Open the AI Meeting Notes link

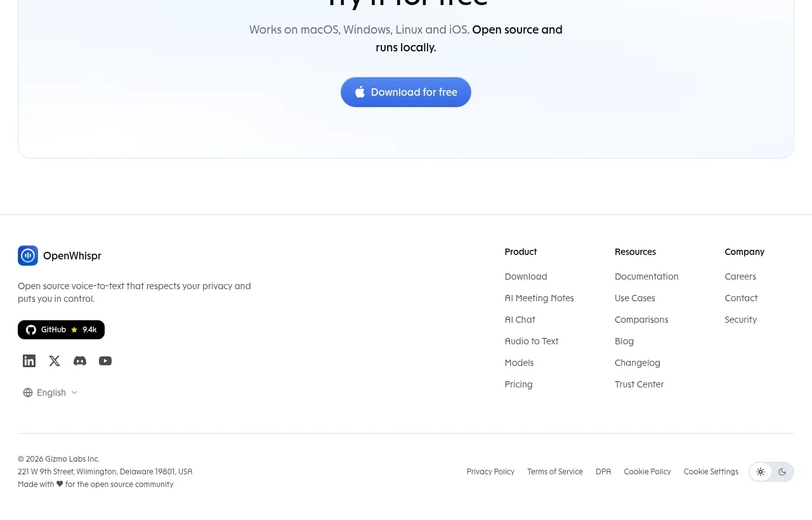[x=539, y=298]
